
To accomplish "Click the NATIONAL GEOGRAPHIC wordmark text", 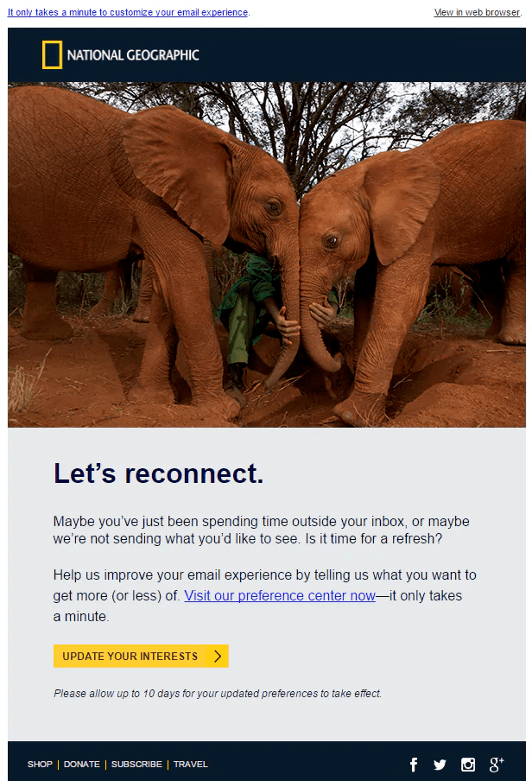I will pos(133,54).
